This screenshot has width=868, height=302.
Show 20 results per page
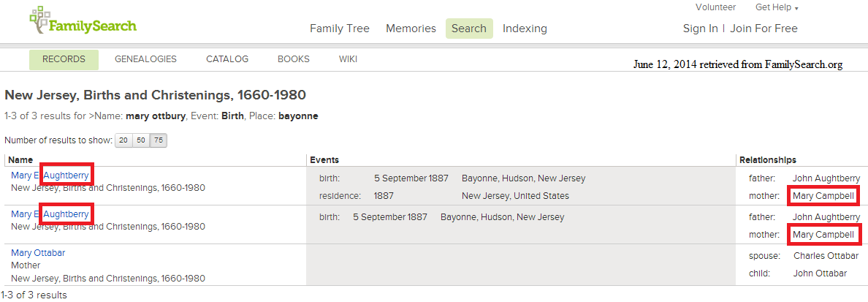point(123,140)
